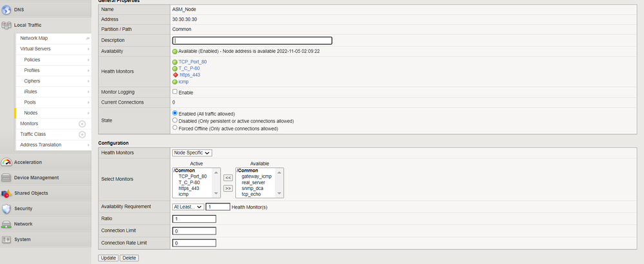Click the Local Traffic servers icon
Screen dimensions: 644x264
coord(6,25)
